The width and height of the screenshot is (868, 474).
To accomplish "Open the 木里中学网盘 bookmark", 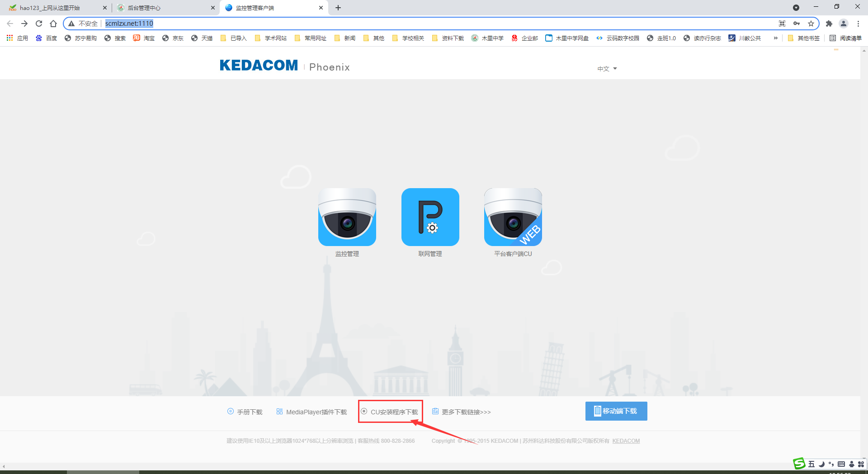I will click(x=567, y=38).
